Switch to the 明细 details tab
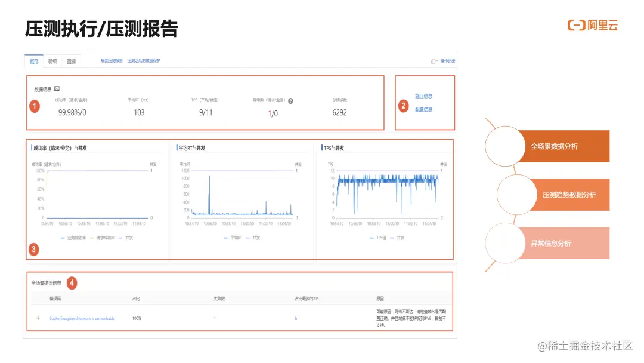644x363 pixels. pyautogui.click(x=52, y=61)
